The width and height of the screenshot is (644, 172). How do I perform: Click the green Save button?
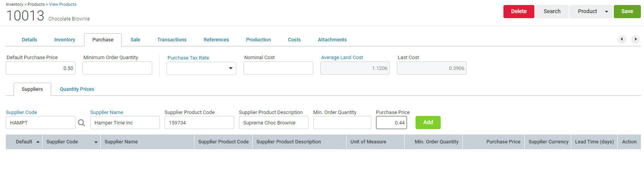point(627,12)
